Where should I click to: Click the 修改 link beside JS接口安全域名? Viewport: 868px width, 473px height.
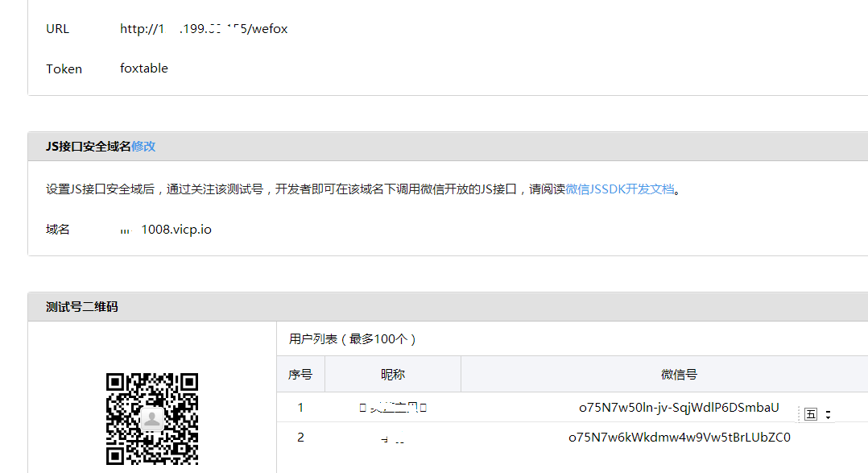[143, 146]
